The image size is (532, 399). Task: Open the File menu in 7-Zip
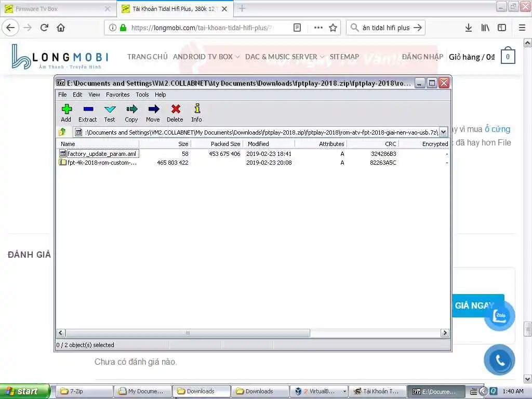click(62, 95)
